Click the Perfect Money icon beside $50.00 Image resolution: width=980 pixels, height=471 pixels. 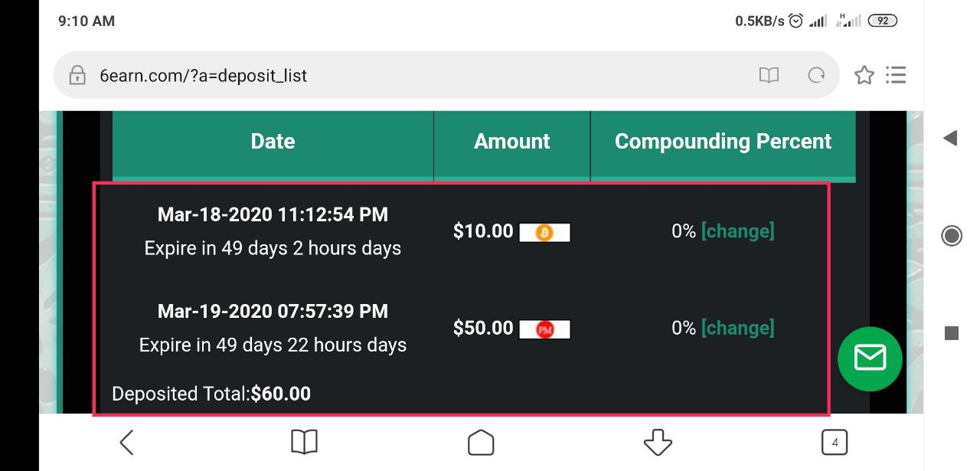[544, 329]
